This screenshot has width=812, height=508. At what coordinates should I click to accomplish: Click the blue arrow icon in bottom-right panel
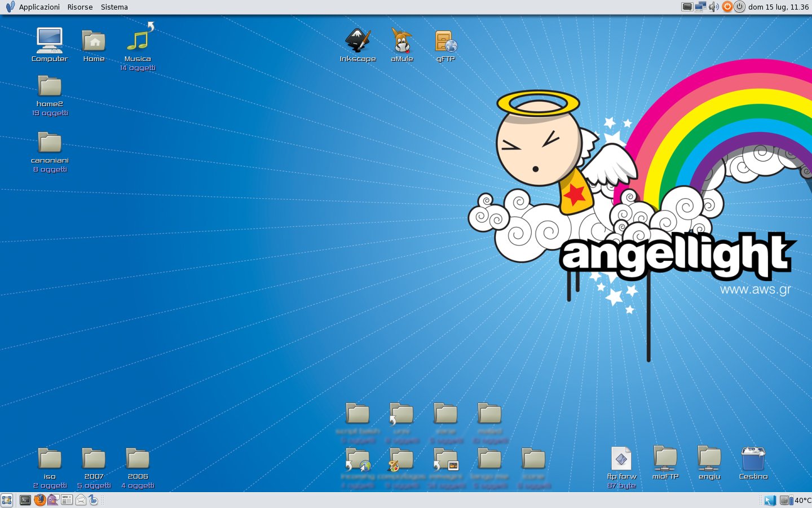pos(770,500)
